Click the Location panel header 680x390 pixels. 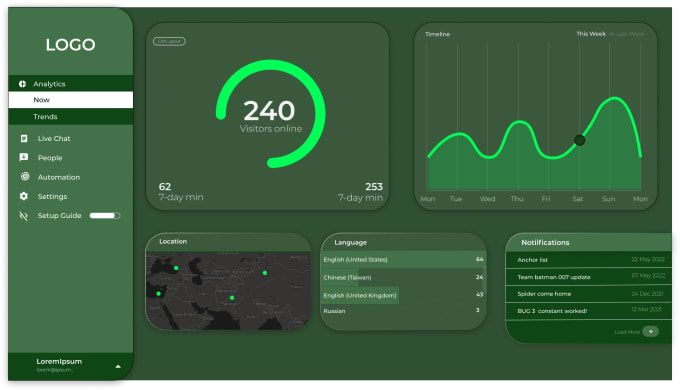pos(229,242)
